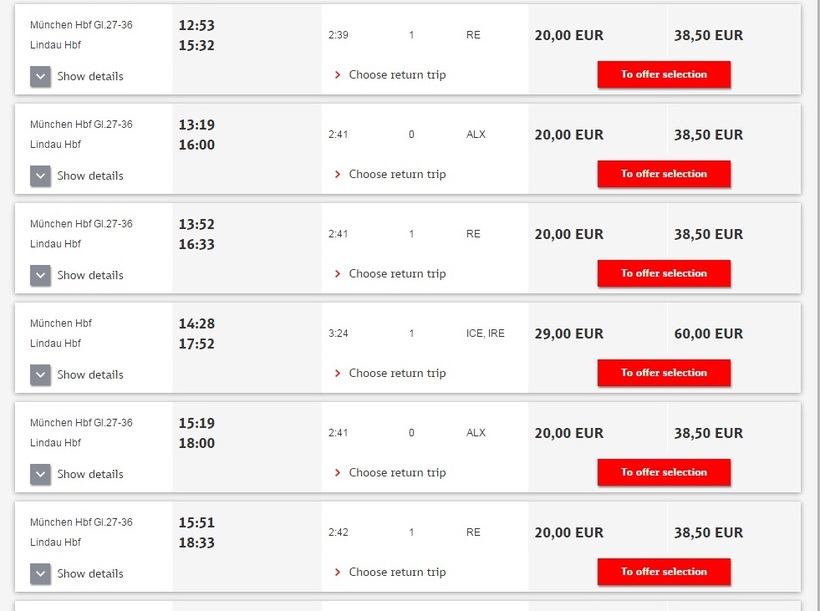The image size is (820, 611).
Task: Expand details for the 12:53 departure
Action: [40, 77]
